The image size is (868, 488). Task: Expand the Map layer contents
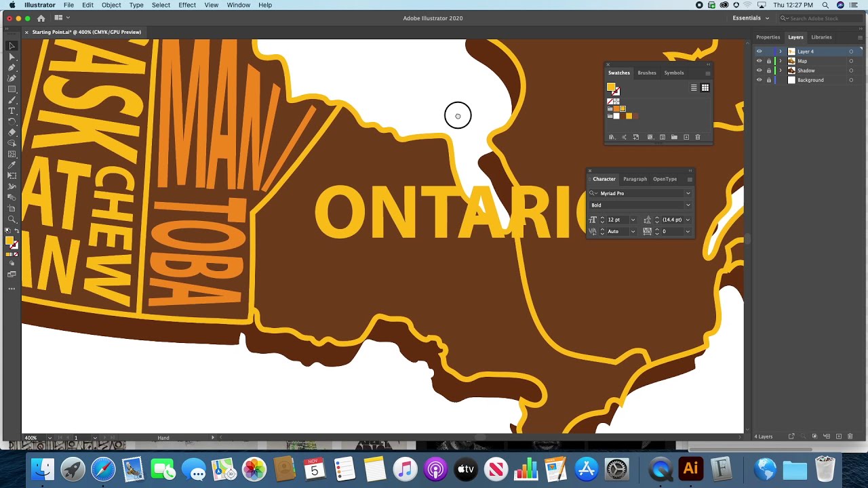[x=780, y=61]
